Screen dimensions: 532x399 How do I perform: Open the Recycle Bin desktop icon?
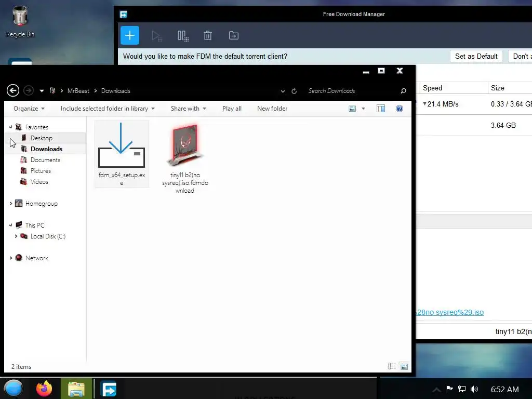tap(20, 21)
